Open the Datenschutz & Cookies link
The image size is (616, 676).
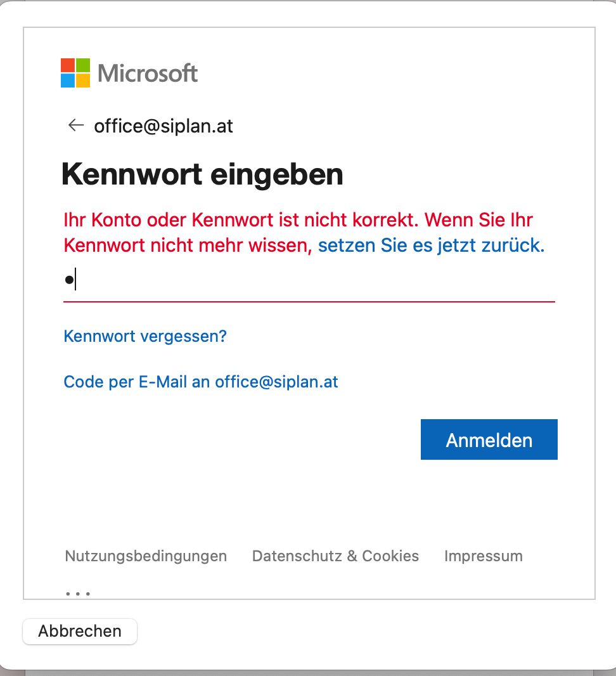[x=335, y=556]
